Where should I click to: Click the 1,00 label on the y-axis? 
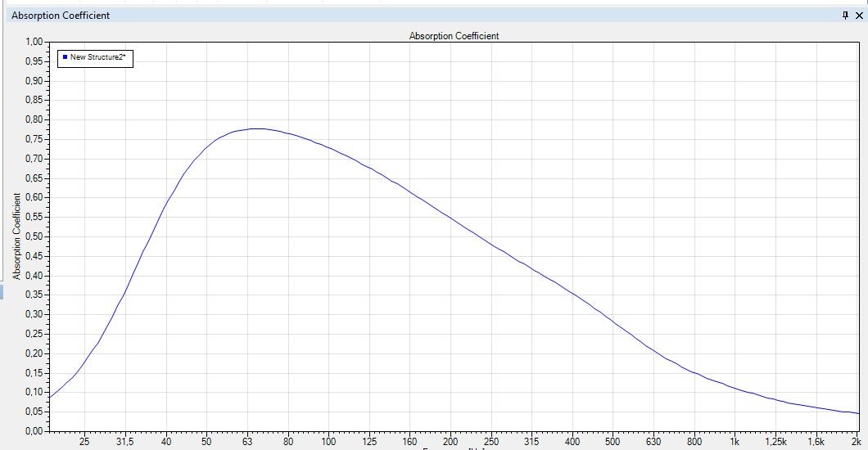(x=34, y=42)
